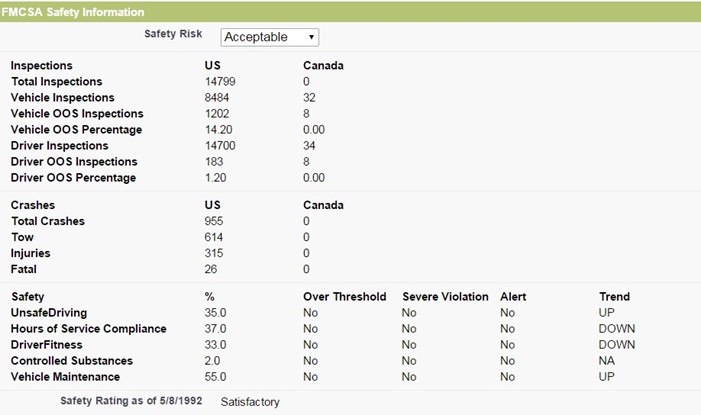Click the Vehicle Maintenance percentage 55.0
701x415 pixels.
click(215, 377)
